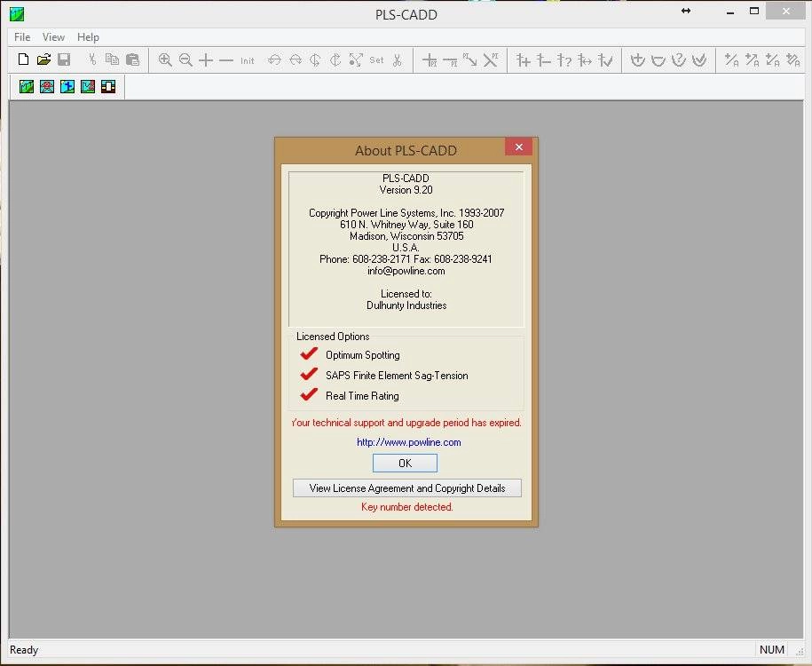Click the green profile view icon
812x666 pixels.
pyautogui.click(x=27, y=86)
